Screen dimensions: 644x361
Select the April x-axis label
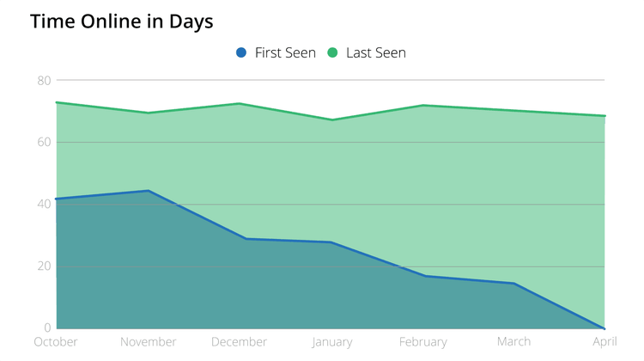click(x=605, y=341)
